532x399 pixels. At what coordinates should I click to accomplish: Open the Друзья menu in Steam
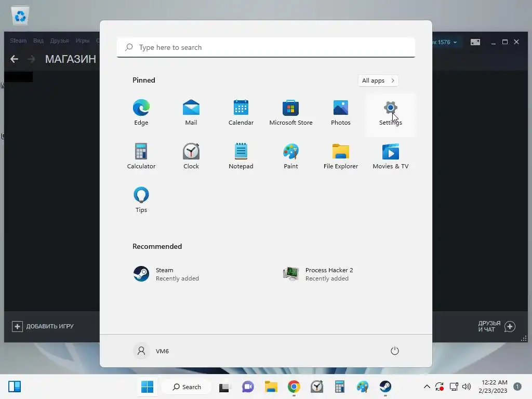click(59, 41)
